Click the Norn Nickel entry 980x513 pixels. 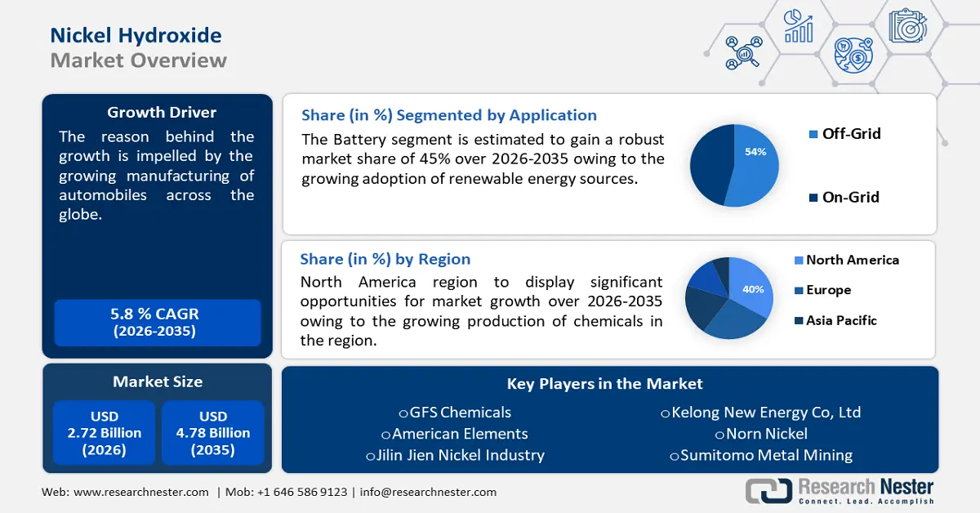(x=761, y=434)
